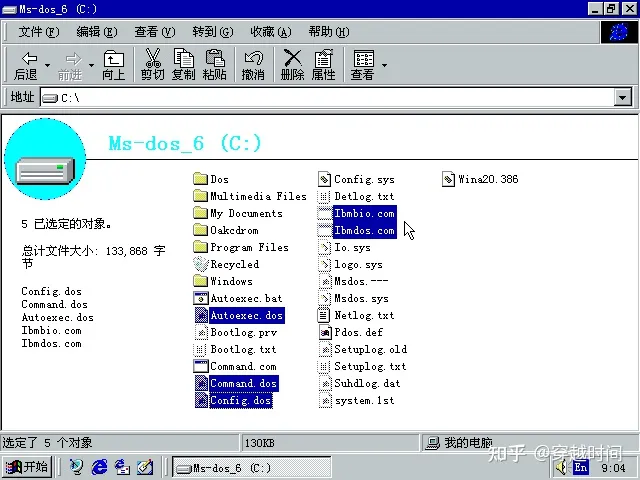Select the Command.com file
Viewport: 640px width, 480px height.
(235, 367)
